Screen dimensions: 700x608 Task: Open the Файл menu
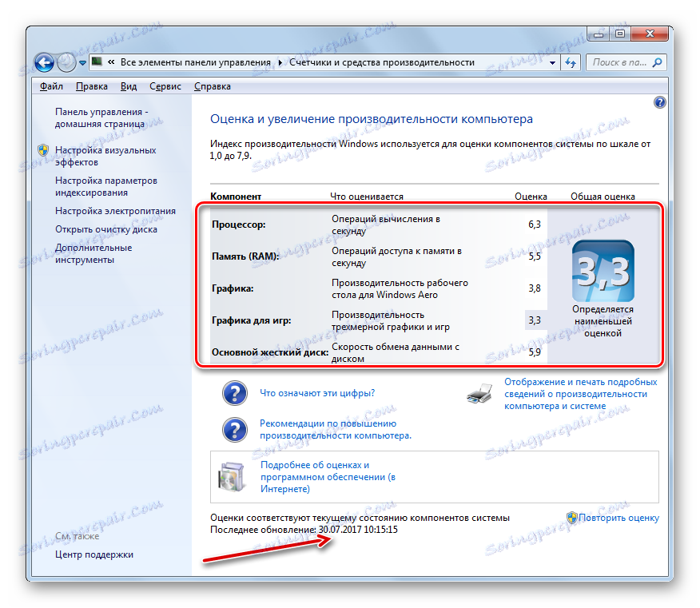51,86
